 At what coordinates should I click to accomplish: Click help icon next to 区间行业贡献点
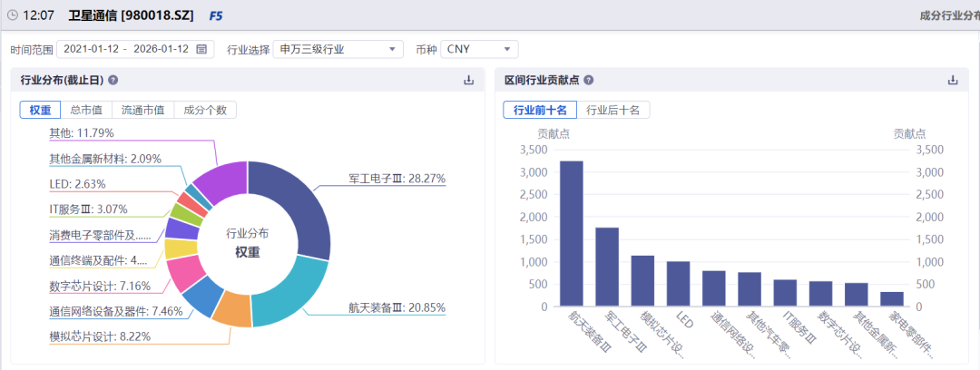(589, 80)
